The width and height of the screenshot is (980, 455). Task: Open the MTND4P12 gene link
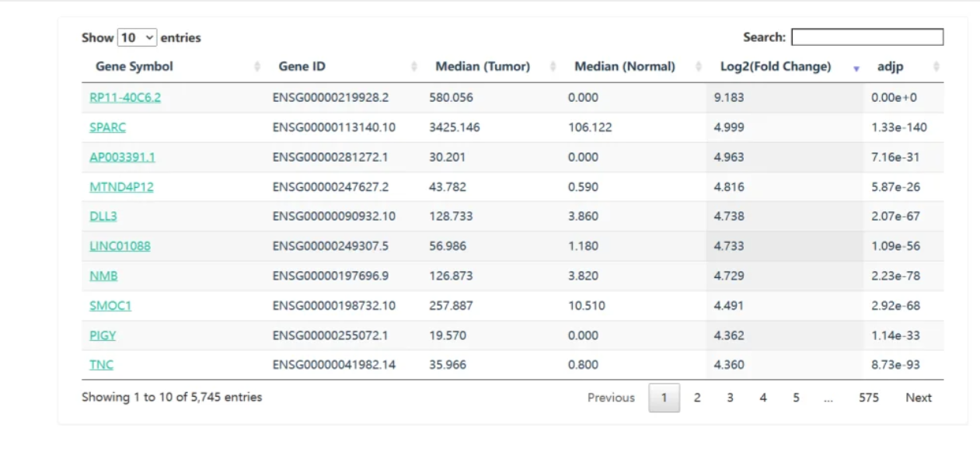coord(121,187)
